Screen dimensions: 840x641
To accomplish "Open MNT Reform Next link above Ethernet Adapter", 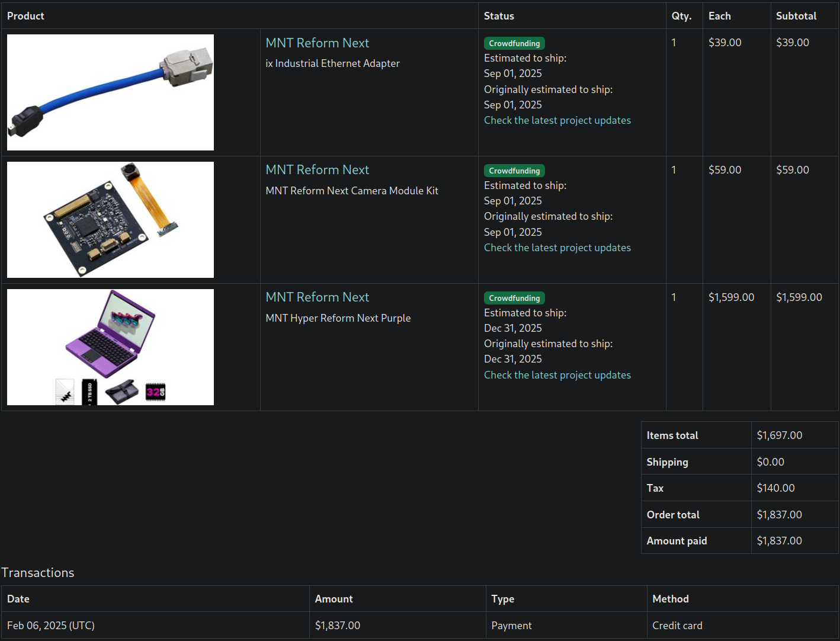I will point(317,43).
